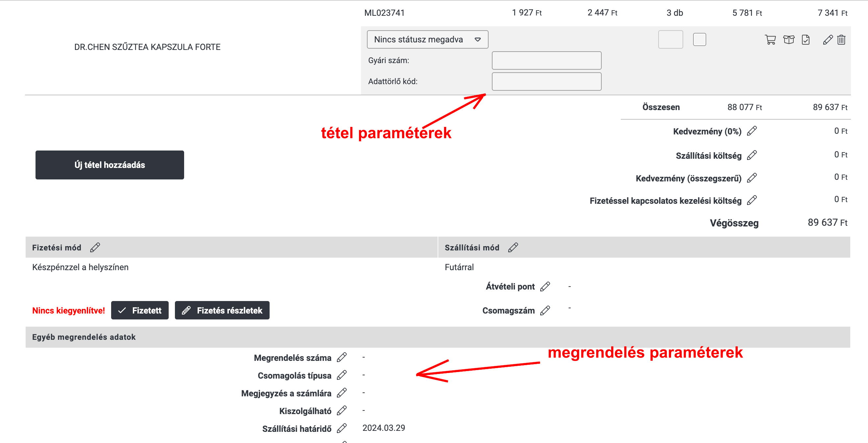Click the shopping cart icon on item row
Image resolution: width=868 pixels, height=443 pixels.
(770, 40)
